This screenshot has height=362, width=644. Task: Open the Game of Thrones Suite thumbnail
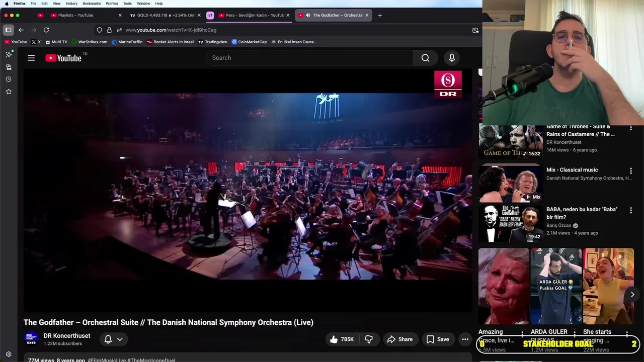click(510, 141)
